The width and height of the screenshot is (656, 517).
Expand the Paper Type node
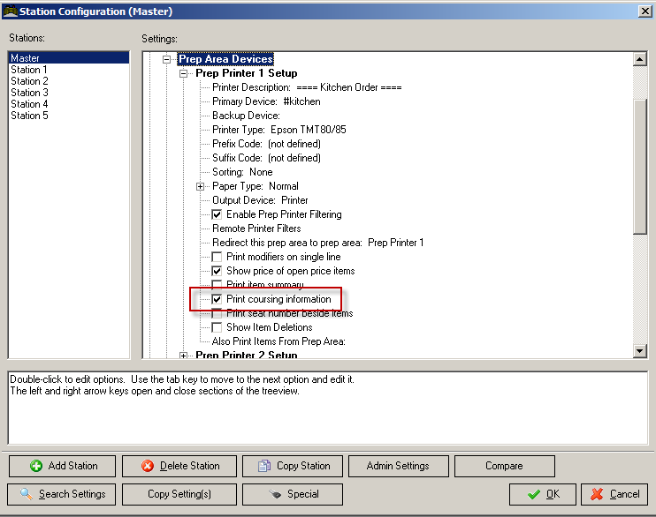(200, 187)
